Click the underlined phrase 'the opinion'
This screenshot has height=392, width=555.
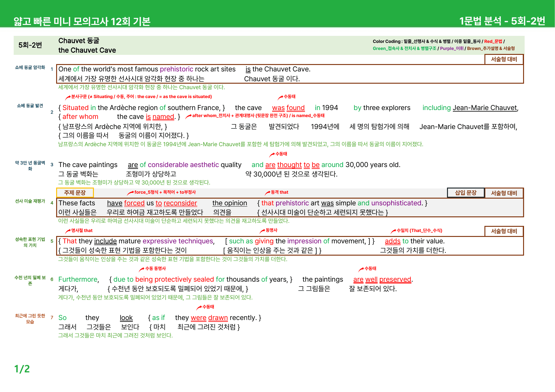[x=229, y=203]
